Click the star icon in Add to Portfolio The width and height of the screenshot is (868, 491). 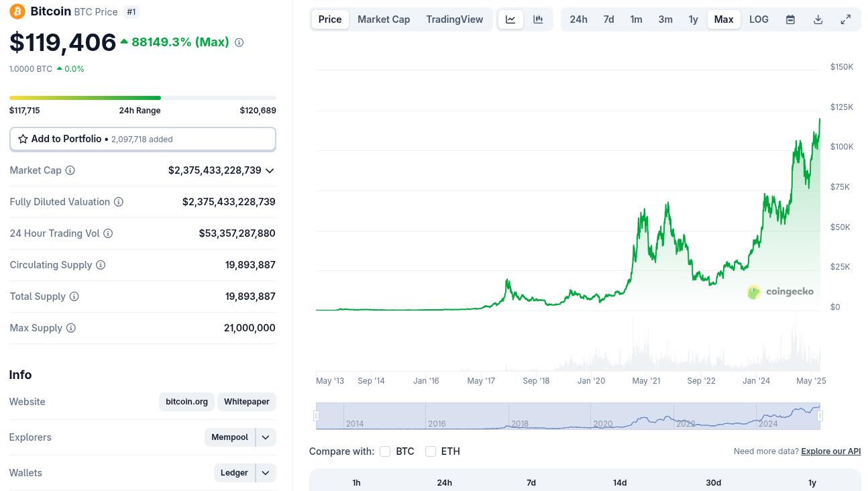tap(23, 139)
